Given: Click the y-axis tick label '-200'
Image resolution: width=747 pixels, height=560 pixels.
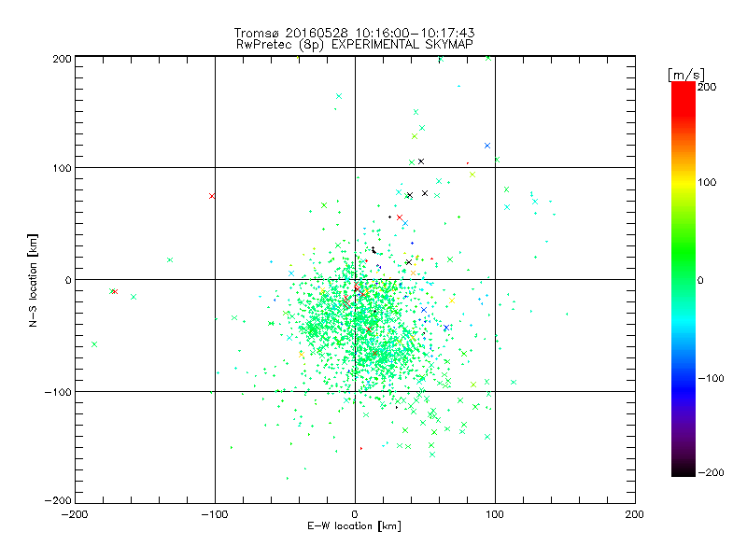Looking at the screenshot, I should coord(58,500).
